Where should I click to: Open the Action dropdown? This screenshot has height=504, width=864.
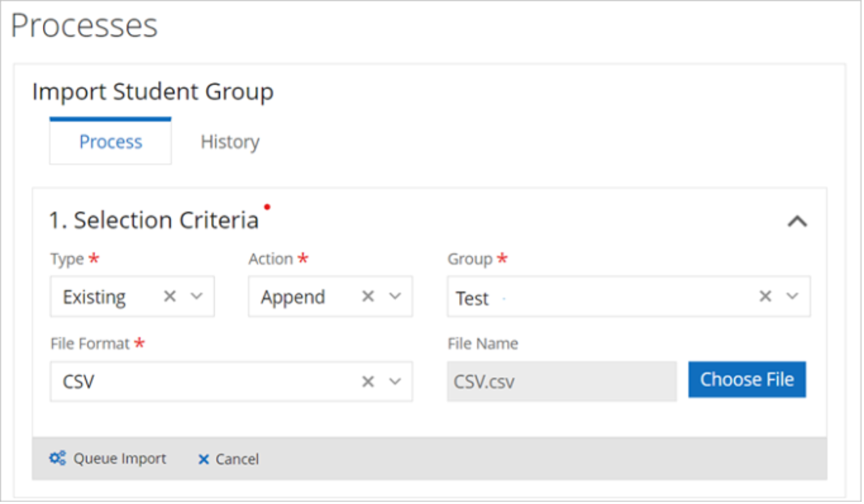click(x=396, y=296)
